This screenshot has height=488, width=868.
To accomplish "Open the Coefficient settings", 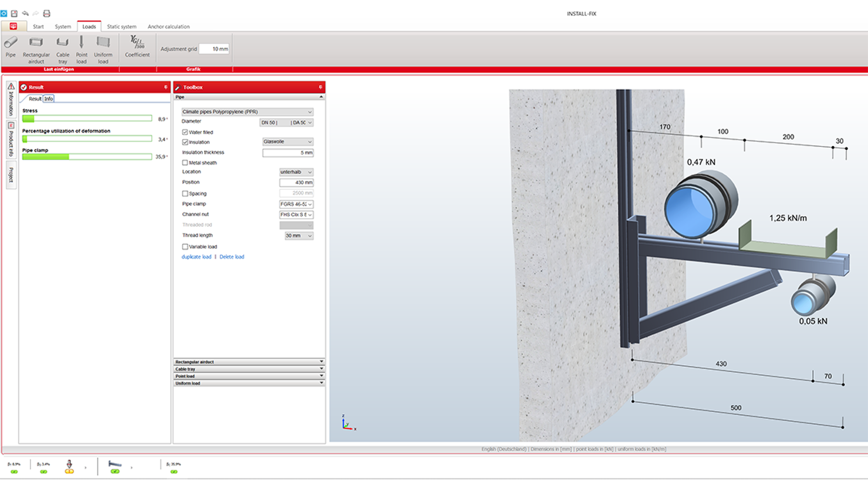I will (x=137, y=47).
